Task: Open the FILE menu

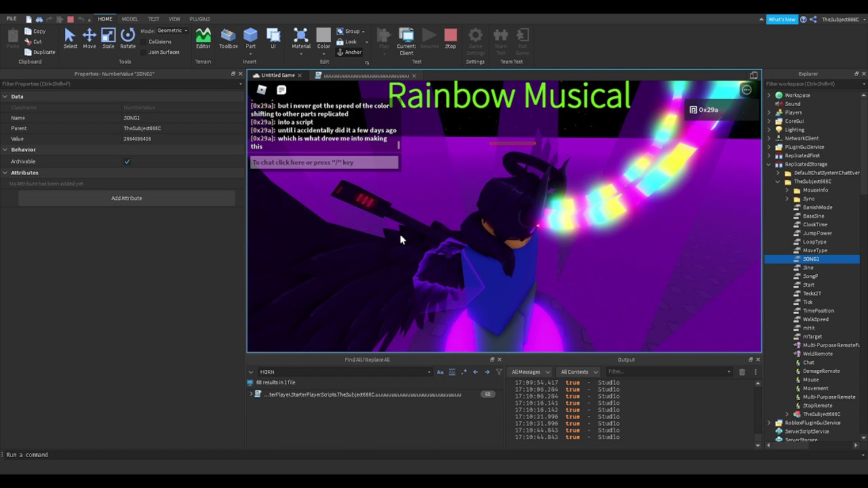Action: tap(12, 19)
